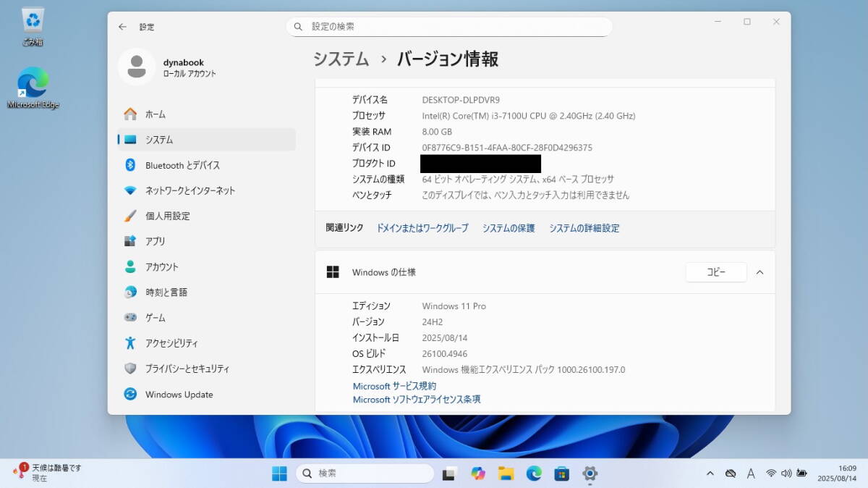
Task: Click the back arrow in Settings
Action: 122,27
